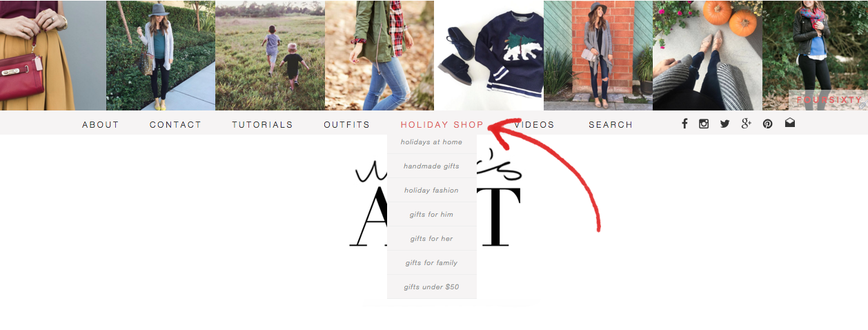Image resolution: width=868 pixels, height=330 pixels.
Task: Visit the Twitter profile icon
Action: 724,124
